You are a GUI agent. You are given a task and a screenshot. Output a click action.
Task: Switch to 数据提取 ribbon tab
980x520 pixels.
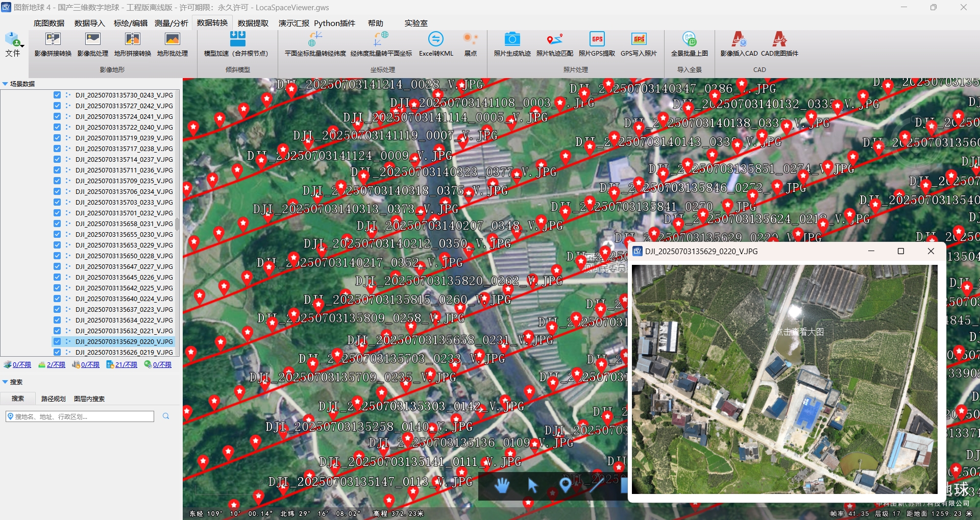(x=253, y=23)
